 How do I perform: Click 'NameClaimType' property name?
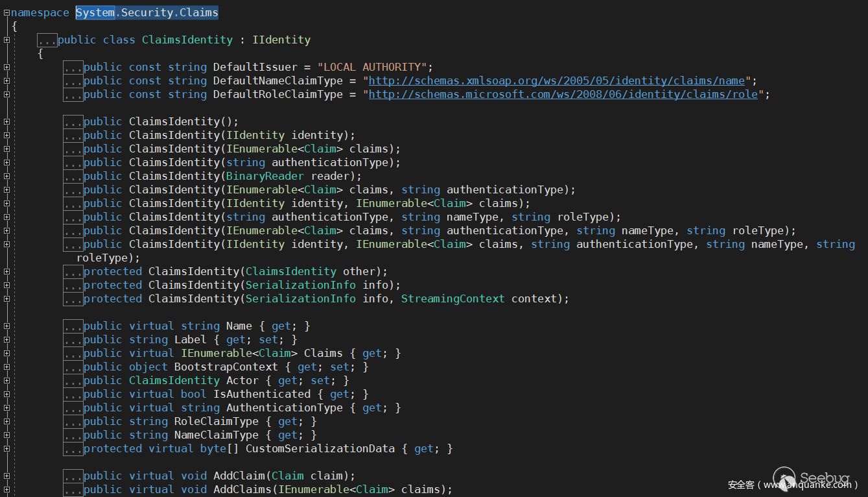pyautogui.click(x=217, y=435)
